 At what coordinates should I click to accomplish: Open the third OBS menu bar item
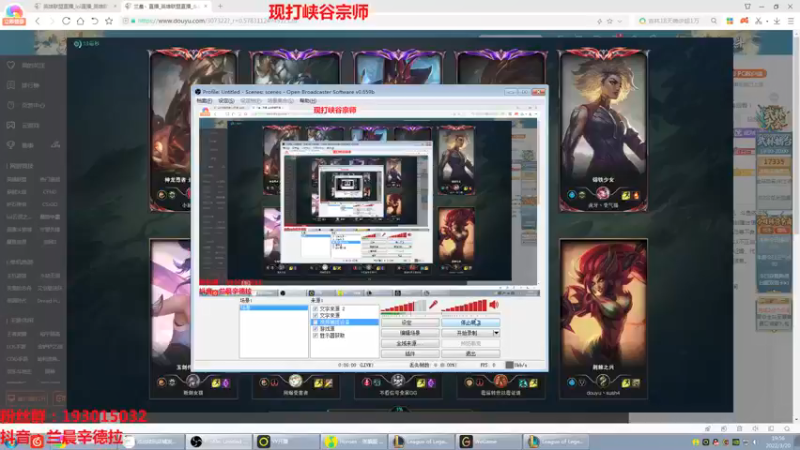coord(251,101)
